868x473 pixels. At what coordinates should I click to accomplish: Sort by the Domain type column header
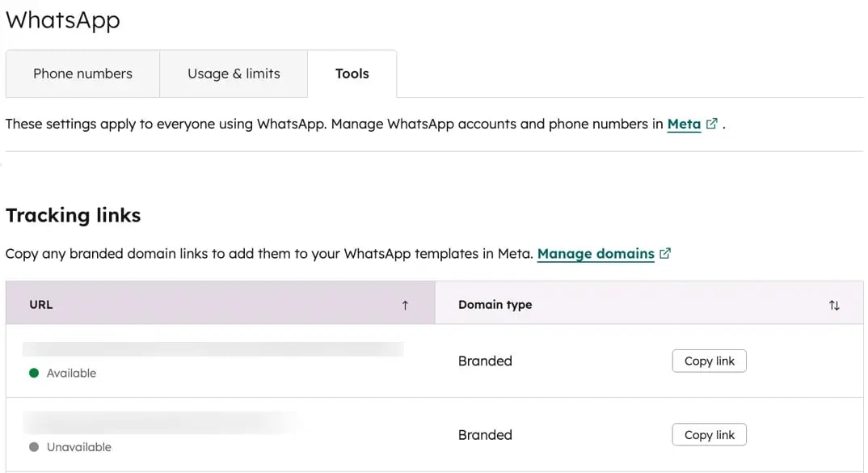(649, 303)
